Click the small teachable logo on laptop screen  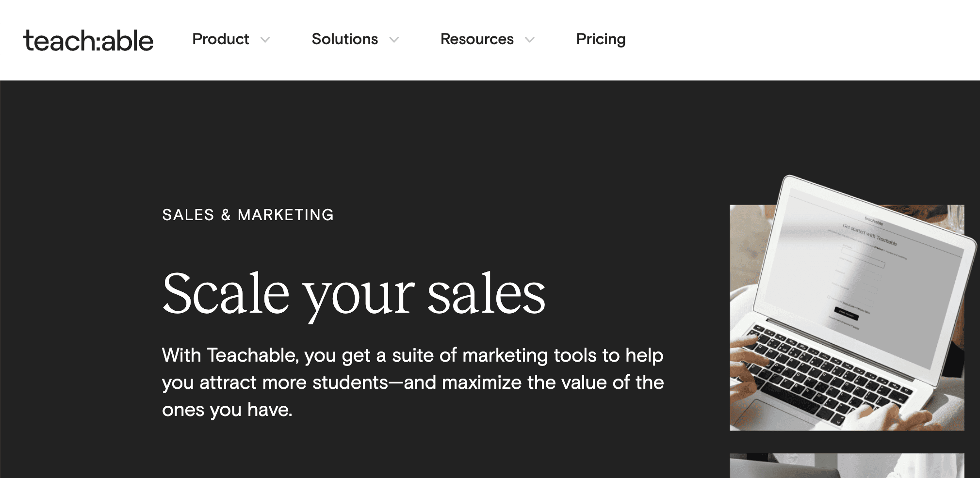tap(873, 221)
